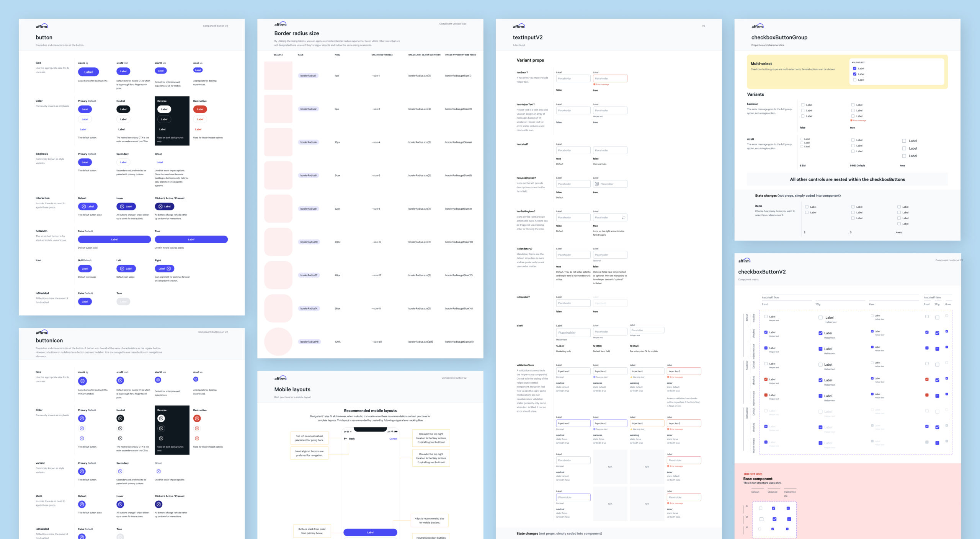Screen dimensions: 980x539
Task: Click the borderRadiusPill circular example swatch
Action: [278, 342]
